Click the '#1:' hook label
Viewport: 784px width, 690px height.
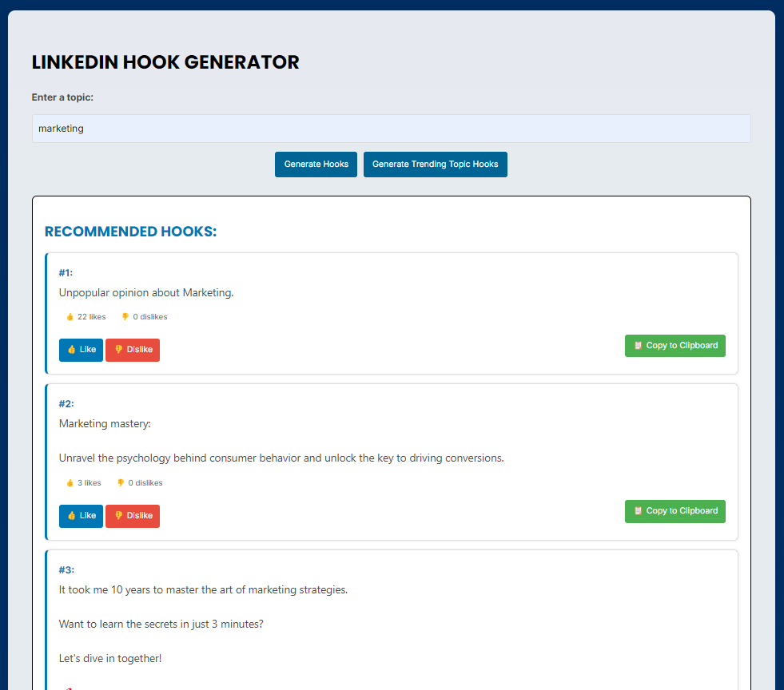click(66, 273)
